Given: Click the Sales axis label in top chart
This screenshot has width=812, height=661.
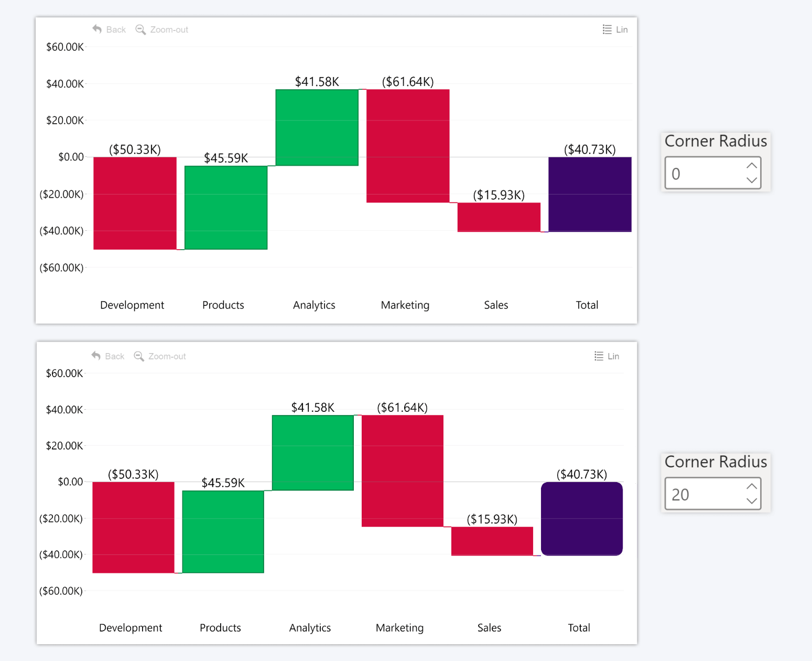Looking at the screenshot, I should (x=496, y=305).
